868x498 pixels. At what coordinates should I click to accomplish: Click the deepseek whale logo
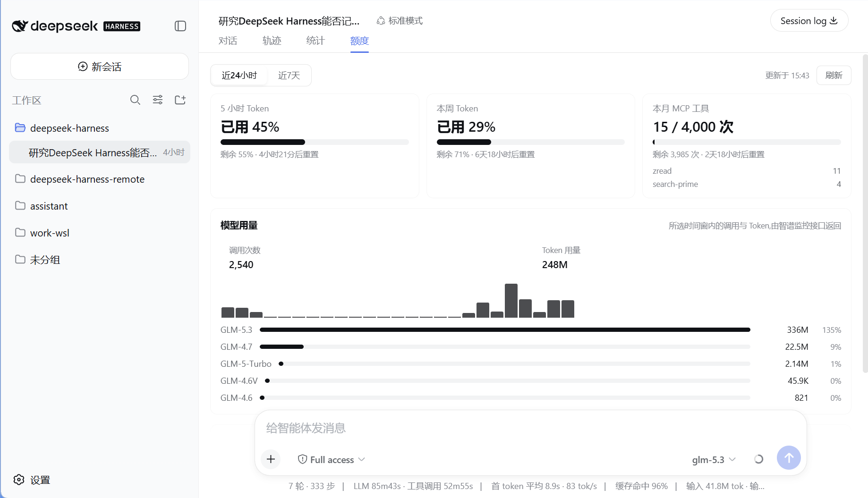(x=20, y=26)
